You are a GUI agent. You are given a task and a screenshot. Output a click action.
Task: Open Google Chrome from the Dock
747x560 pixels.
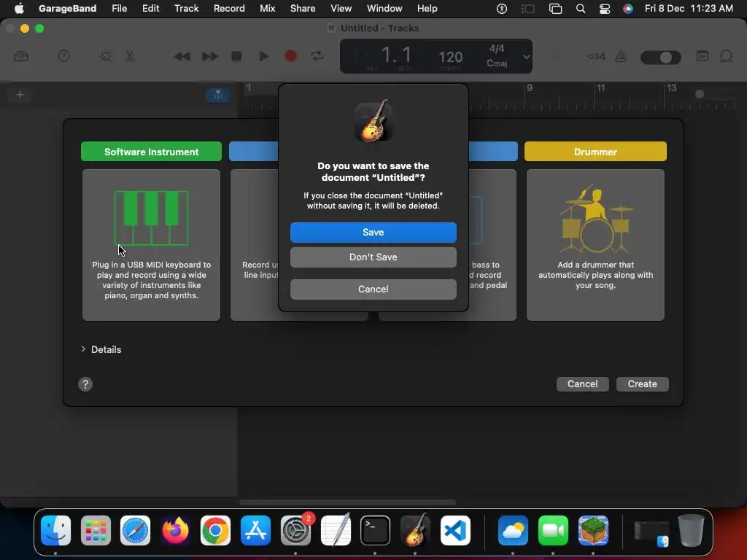point(215,531)
